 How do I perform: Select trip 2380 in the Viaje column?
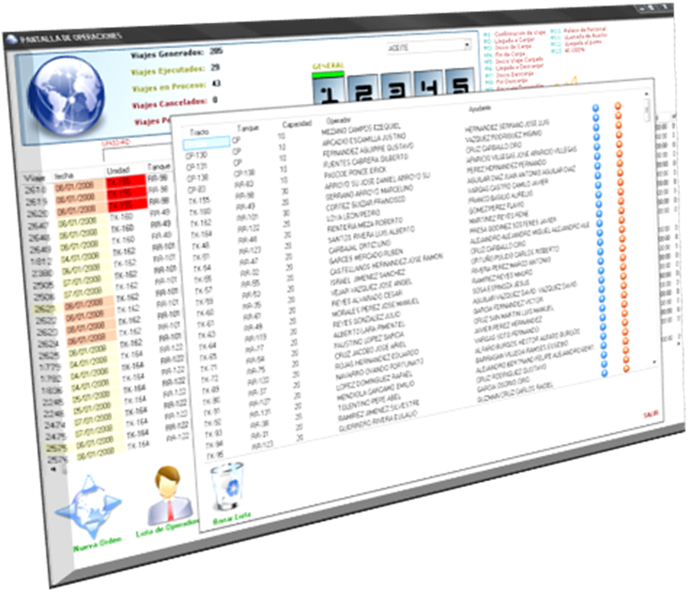(42, 273)
